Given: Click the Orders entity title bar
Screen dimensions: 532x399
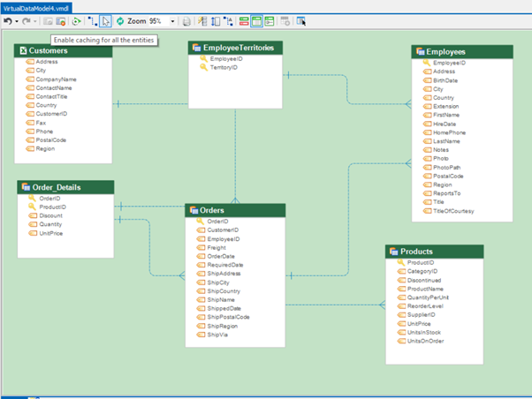Looking at the screenshot, I should click(x=235, y=210).
